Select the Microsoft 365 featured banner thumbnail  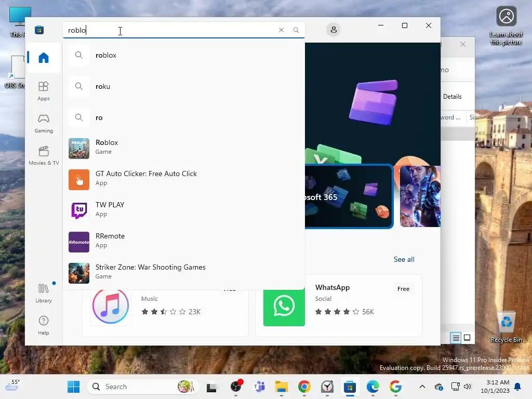tap(349, 196)
